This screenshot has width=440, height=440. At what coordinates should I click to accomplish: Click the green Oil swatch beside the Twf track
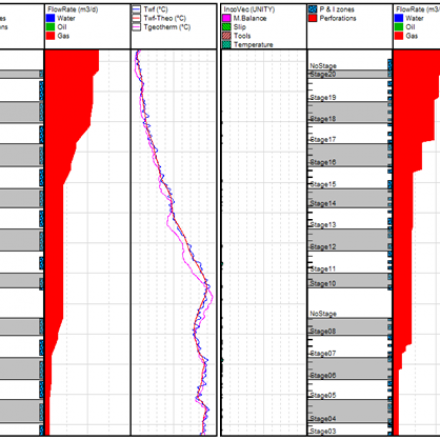click(50, 27)
